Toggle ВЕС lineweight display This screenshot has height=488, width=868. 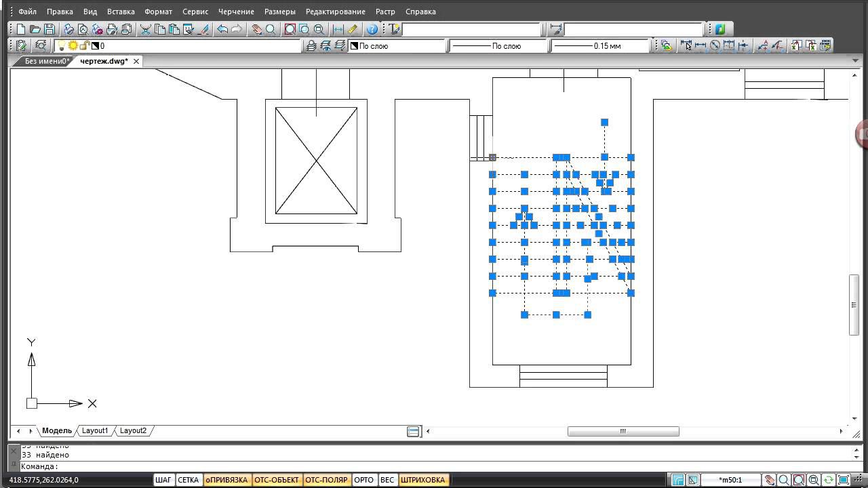click(x=387, y=480)
